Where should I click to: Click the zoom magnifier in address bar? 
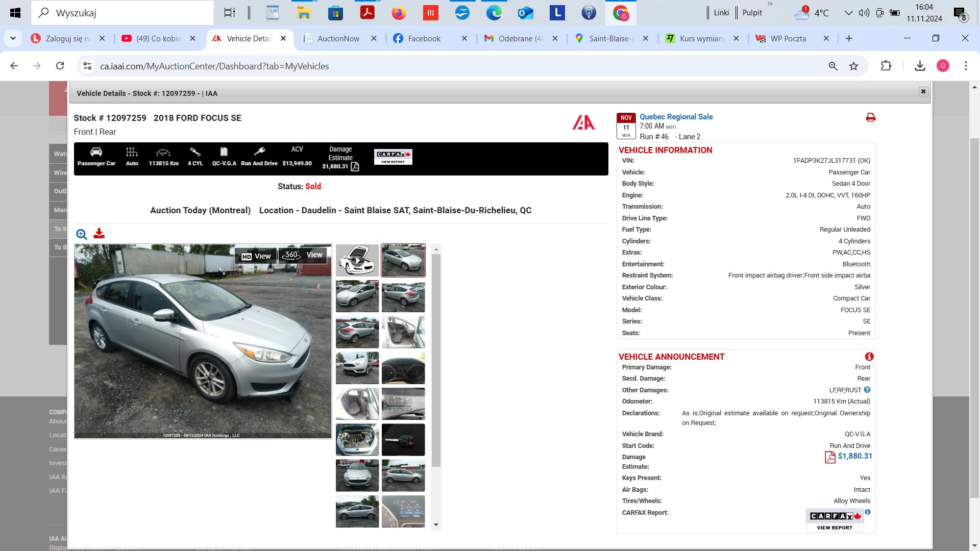(833, 66)
